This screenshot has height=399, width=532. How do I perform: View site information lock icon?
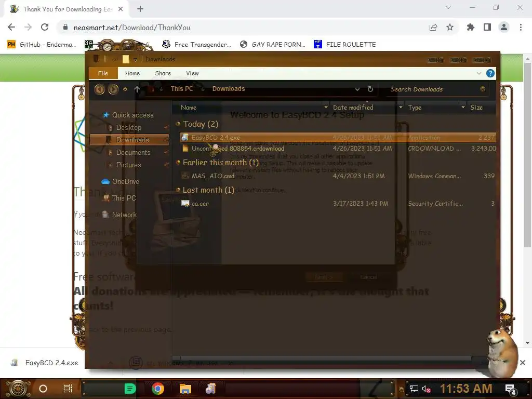[x=65, y=27]
